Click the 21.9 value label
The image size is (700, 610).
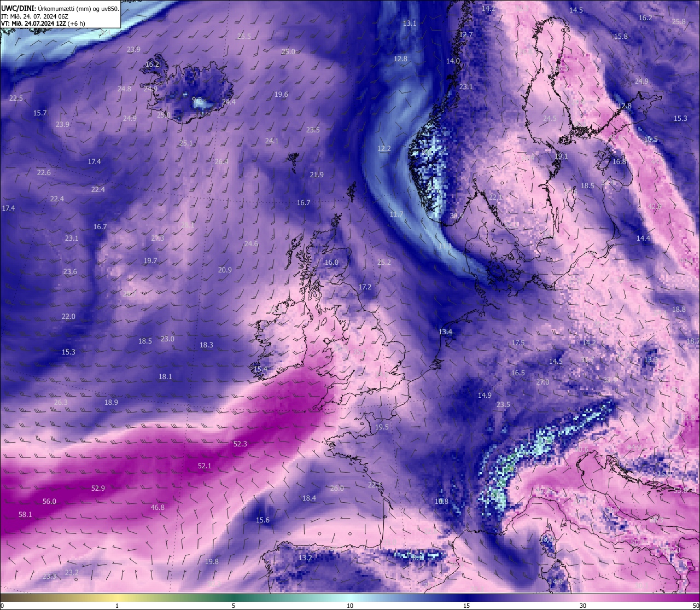317,175
